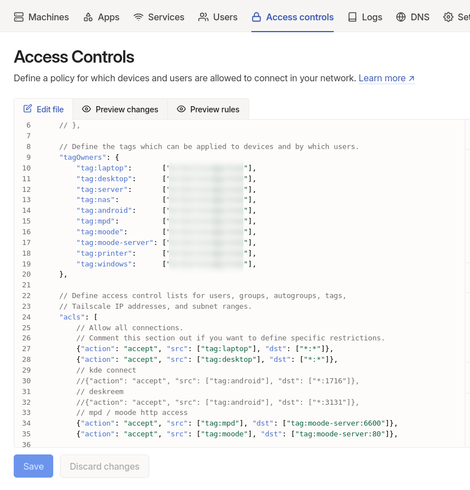This screenshot has height=490, width=470.
Task: Open the Logs tab
Action: 365,17
